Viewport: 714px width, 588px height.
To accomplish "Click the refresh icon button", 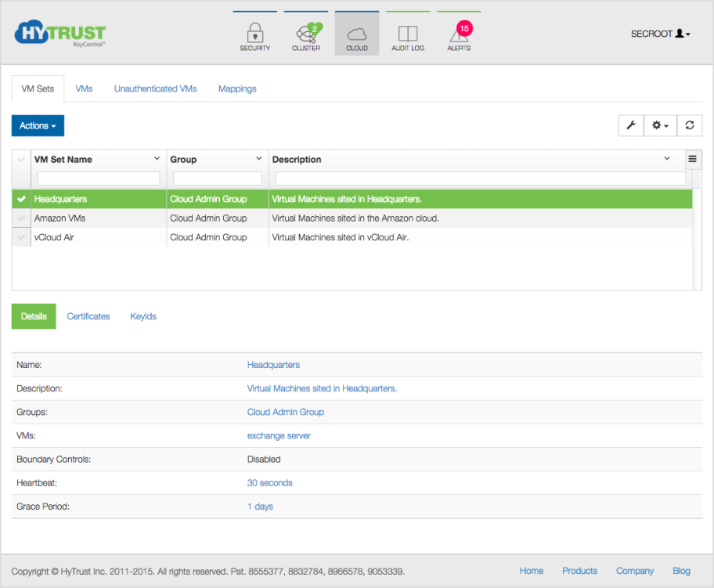I will click(x=690, y=125).
